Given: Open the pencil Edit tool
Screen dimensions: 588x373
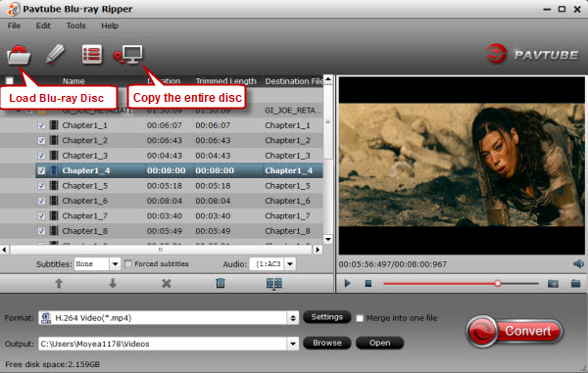Looking at the screenshot, I should (x=55, y=54).
